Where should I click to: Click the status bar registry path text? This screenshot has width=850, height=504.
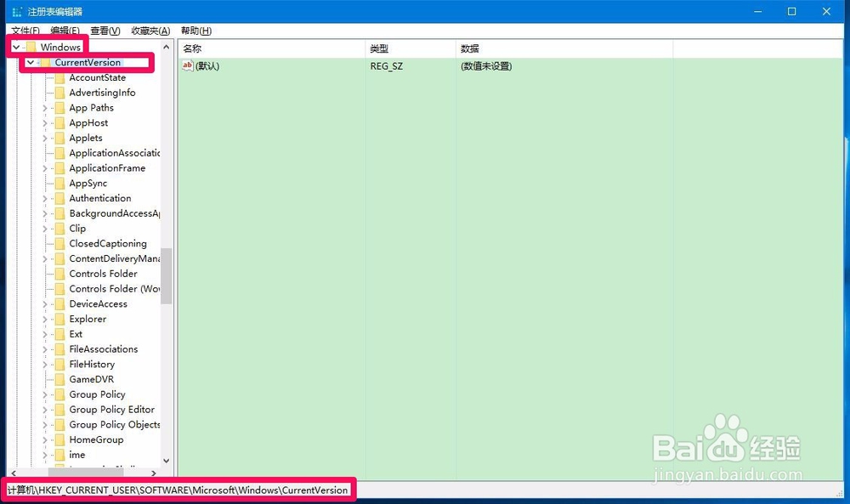(178, 490)
